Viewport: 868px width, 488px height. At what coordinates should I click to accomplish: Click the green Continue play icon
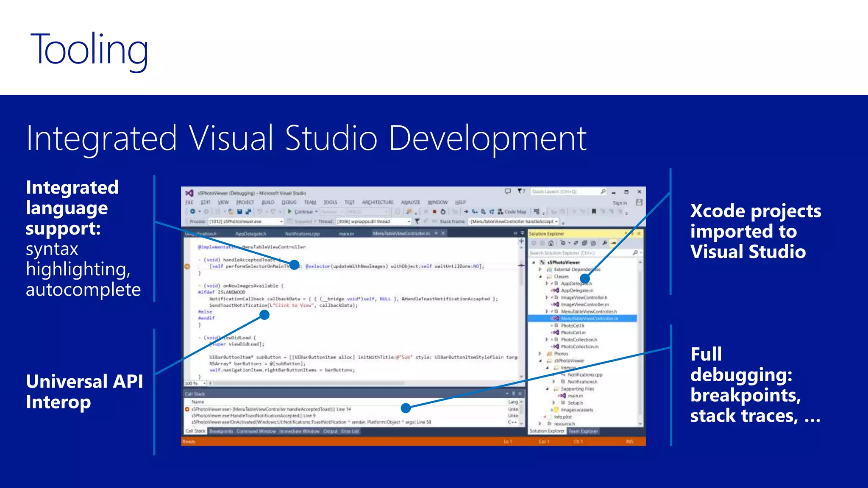tap(289, 211)
